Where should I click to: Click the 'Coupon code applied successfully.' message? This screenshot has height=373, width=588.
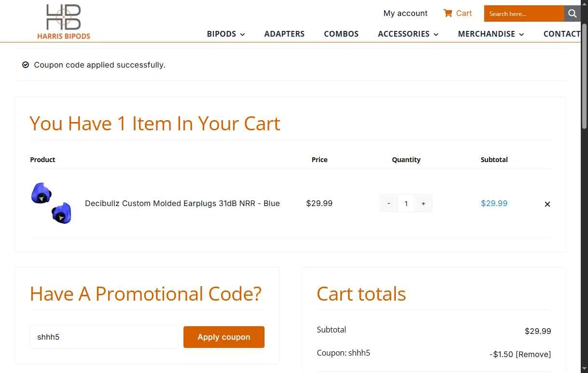(99, 65)
